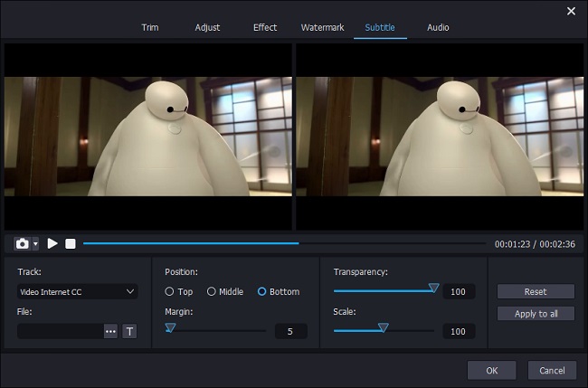Play the video preview
Screen dimensions: 588x388
(52, 243)
